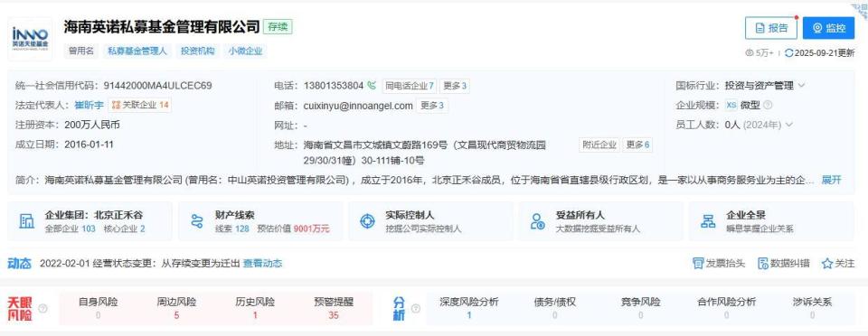Open 查看动态 link
Viewport: 868px width, 336px height.
[x=263, y=264]
